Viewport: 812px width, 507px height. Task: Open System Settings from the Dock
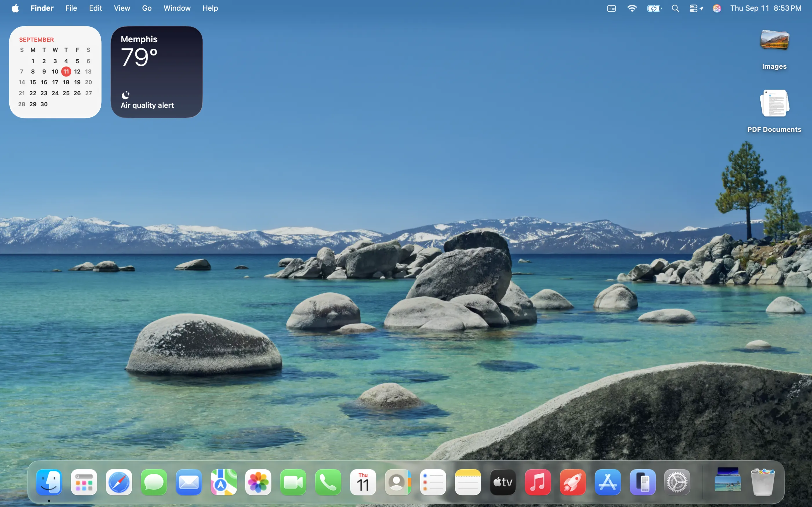[677, 482]
